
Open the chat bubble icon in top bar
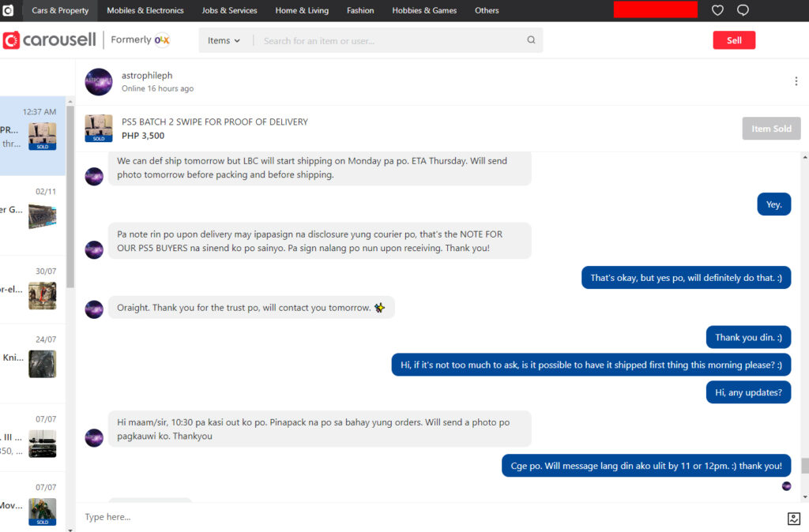[743, 10]
